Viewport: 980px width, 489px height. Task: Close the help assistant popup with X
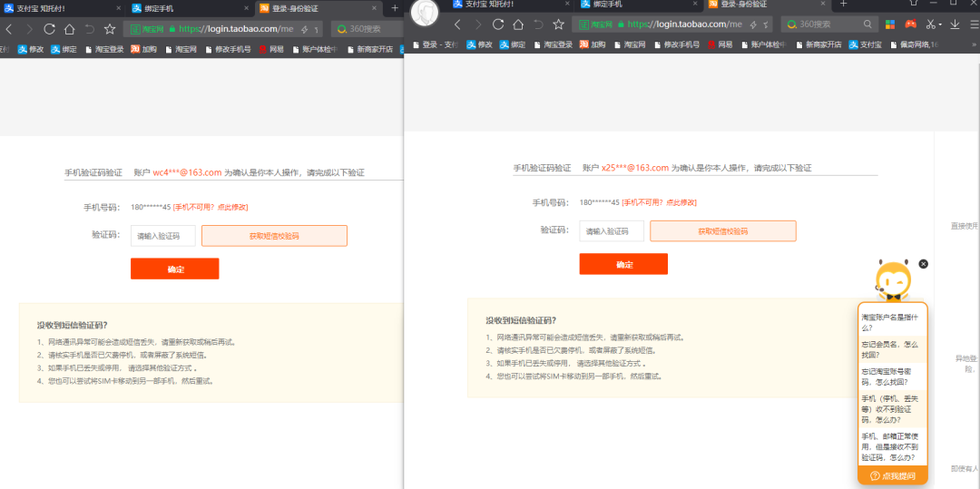click(924, 264)
